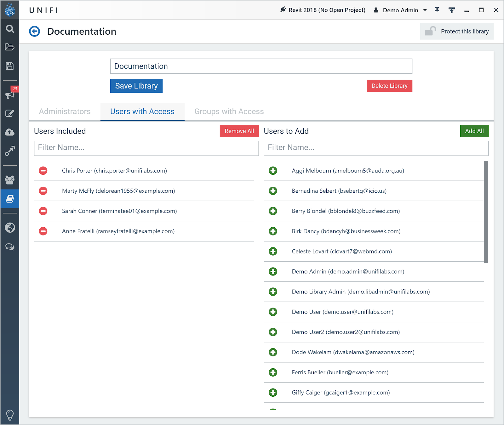Switch to Groups with Access tab
This screenshot has width=504, height=425.
(229, 111)
